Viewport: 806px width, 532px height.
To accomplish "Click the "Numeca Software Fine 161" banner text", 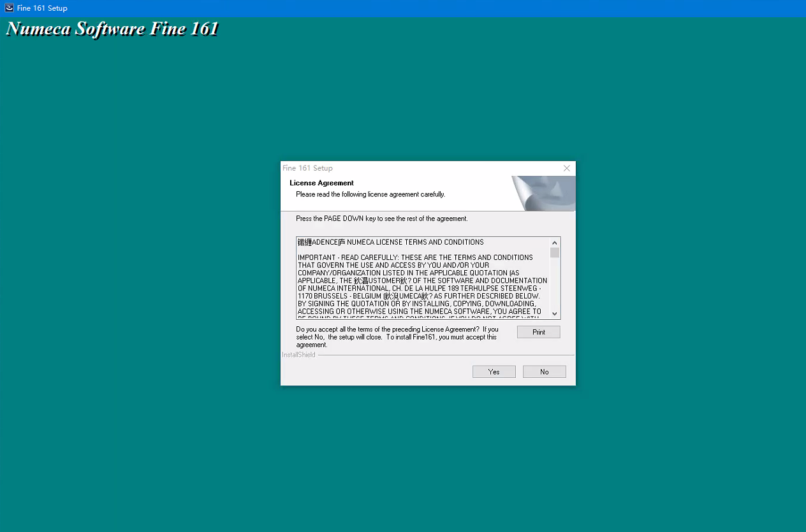I will [112, 29].
